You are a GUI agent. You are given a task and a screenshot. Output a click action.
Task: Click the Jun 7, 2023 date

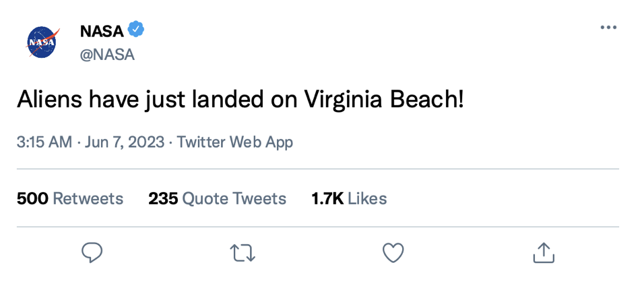[125, 142]
